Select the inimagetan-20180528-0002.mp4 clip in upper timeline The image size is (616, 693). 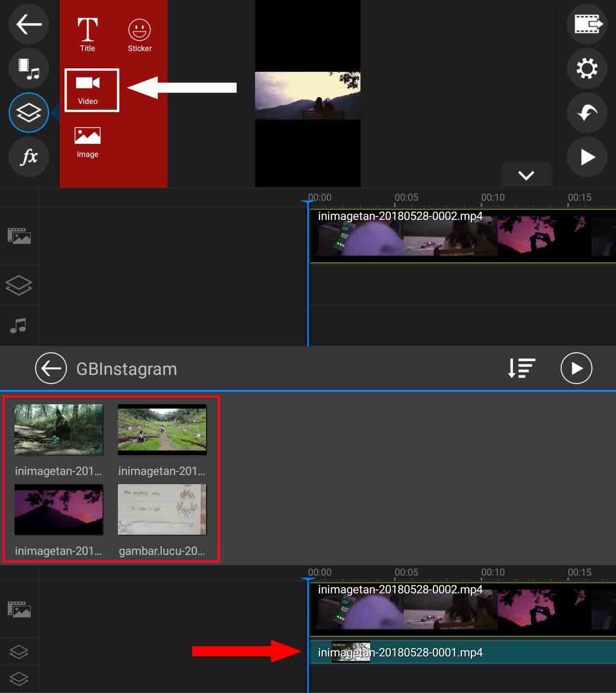pyautogui.click(x=462, y=236)
